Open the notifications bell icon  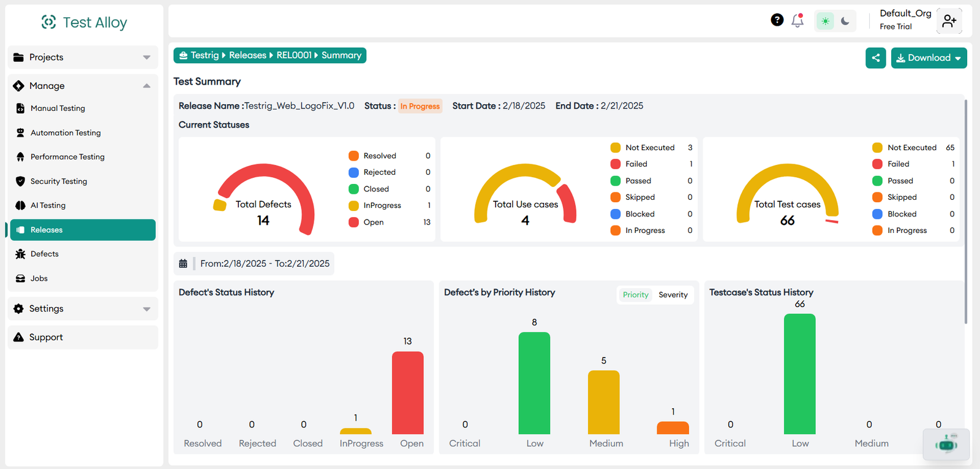coord(797,20)
